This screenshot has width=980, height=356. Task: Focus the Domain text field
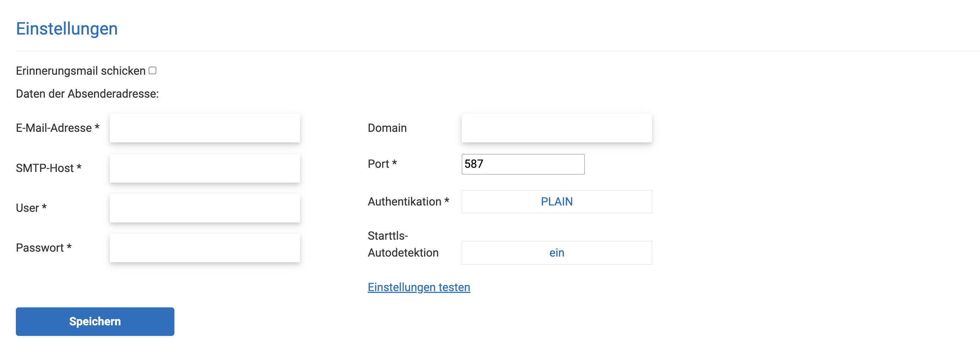(556, 128)
